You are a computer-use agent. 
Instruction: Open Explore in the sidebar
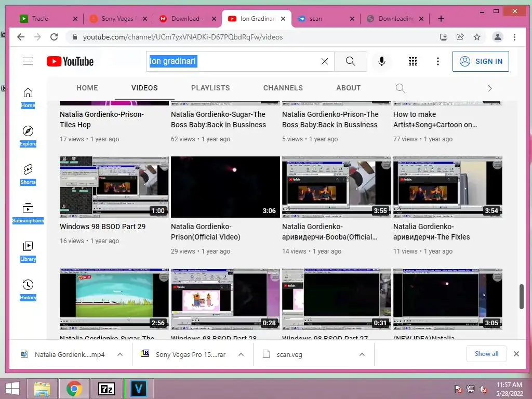[x=28, y=137]
